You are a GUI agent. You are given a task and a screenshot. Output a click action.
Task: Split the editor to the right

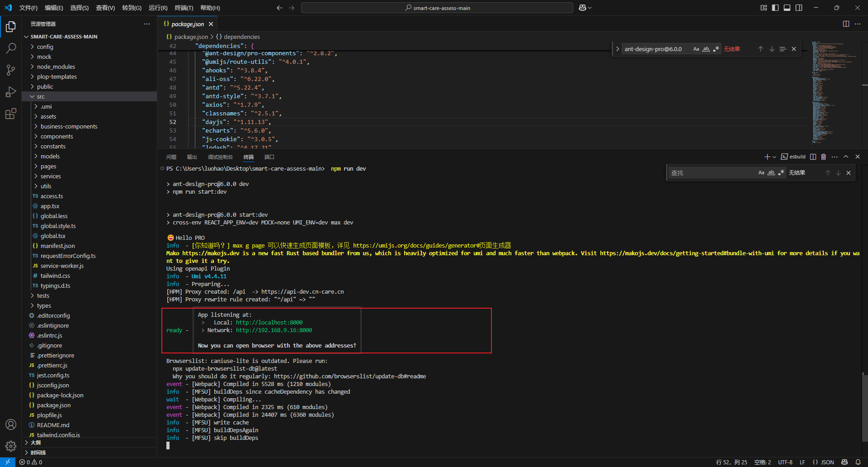point(845,24)
